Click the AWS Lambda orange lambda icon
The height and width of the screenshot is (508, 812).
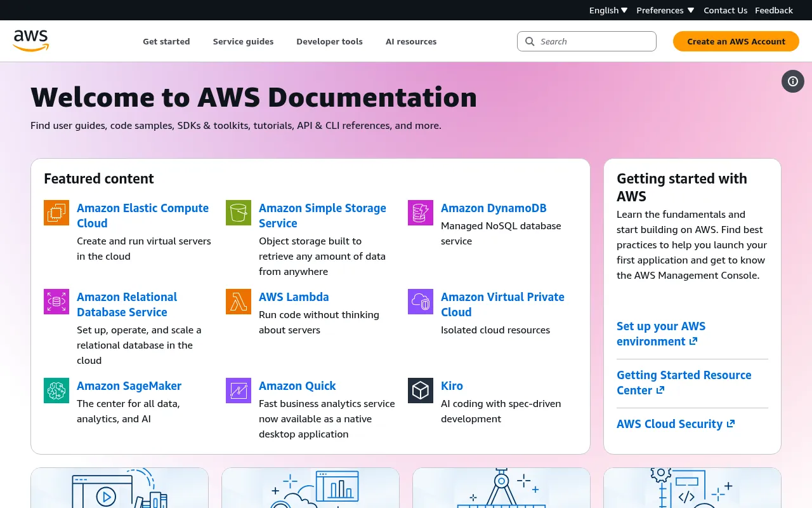click(x=239, y=302)
